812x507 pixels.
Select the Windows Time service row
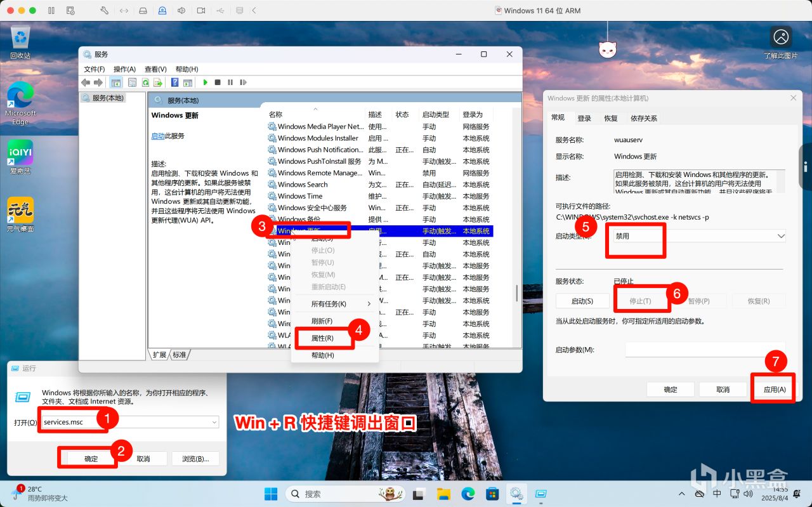point(380,196)
